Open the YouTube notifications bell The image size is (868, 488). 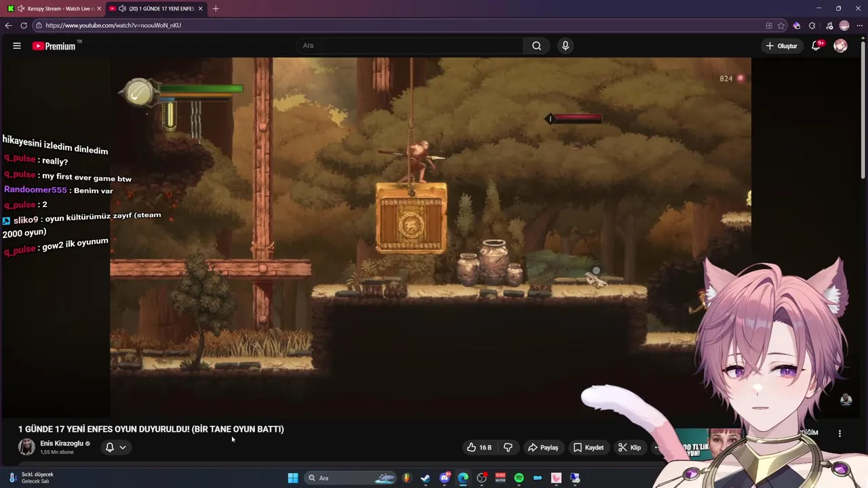click(x=816, y=45)
